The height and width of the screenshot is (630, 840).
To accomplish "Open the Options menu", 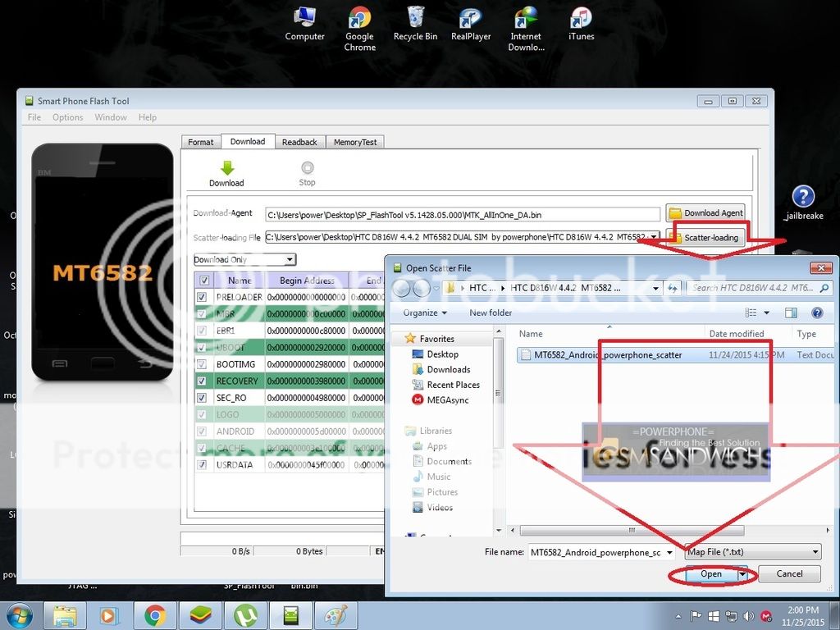I will [x=67, y=116].
